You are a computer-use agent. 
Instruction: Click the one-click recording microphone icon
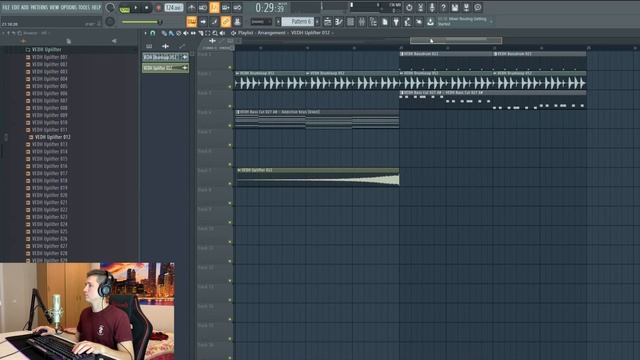click(x=432, y=7)
